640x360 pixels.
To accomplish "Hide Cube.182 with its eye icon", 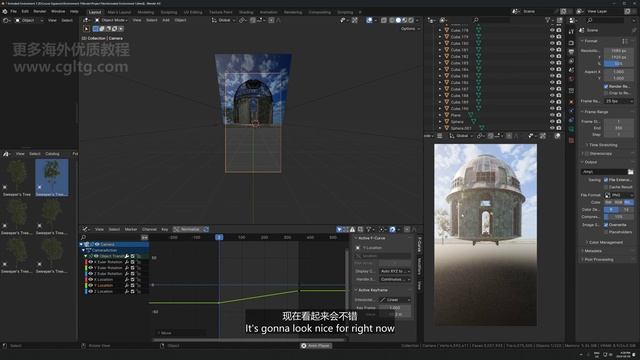I will point(552,56).
